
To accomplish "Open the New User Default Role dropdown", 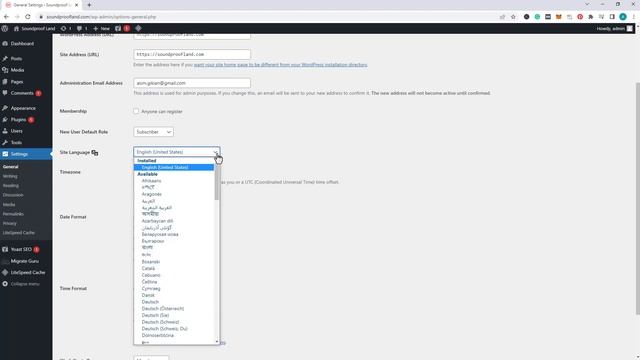I will click(x=153, y=132).
